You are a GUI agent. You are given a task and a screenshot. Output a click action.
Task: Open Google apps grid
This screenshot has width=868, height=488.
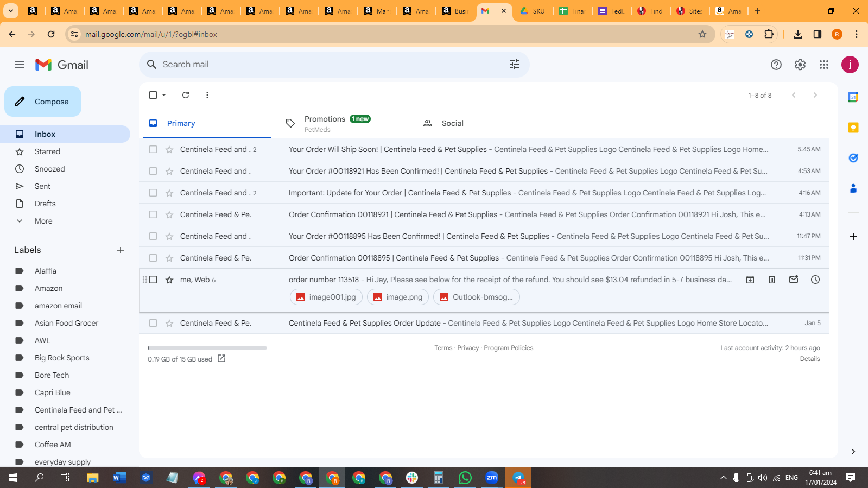pyautogui.click(x=824, y=65)
